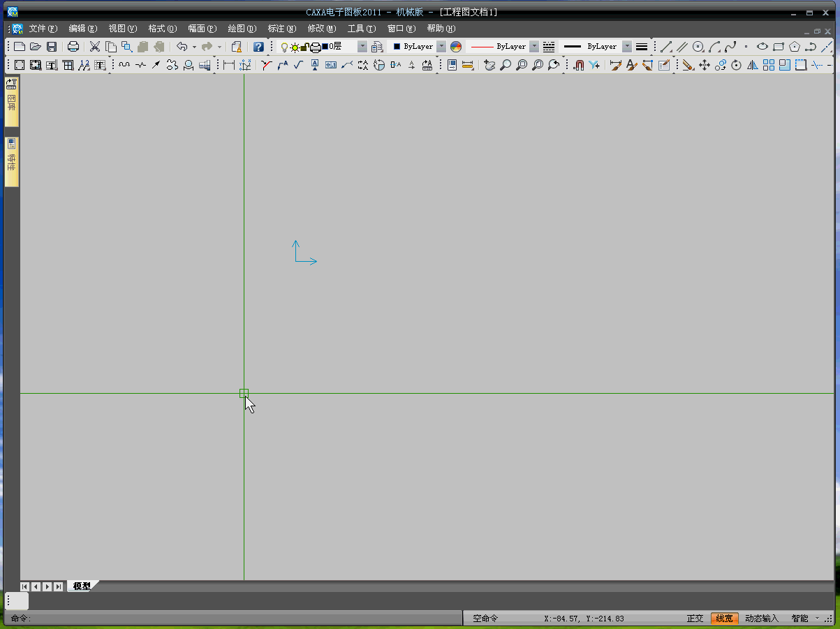This screenshot has height=629, width=840.
Task: Click the print icon
Action: pyautogui.click(x=73, y=47)
